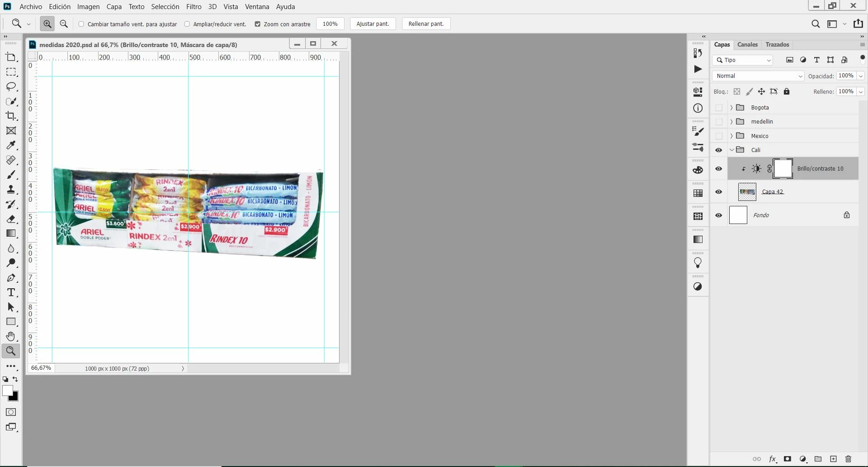868x467 pixels.
Task: Click the Add layer mask icon
Action: click(x=788, y=459)
